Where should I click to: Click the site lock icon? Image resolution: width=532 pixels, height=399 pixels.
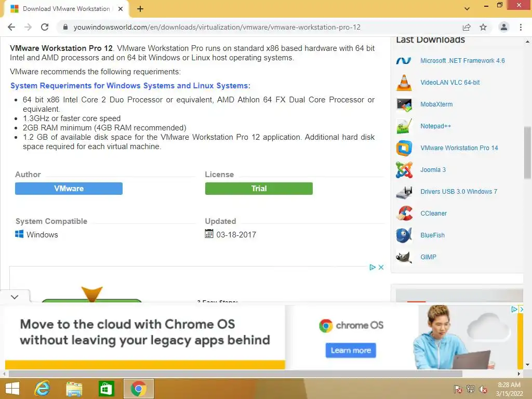pyautogui.click(x=65, y=27)
